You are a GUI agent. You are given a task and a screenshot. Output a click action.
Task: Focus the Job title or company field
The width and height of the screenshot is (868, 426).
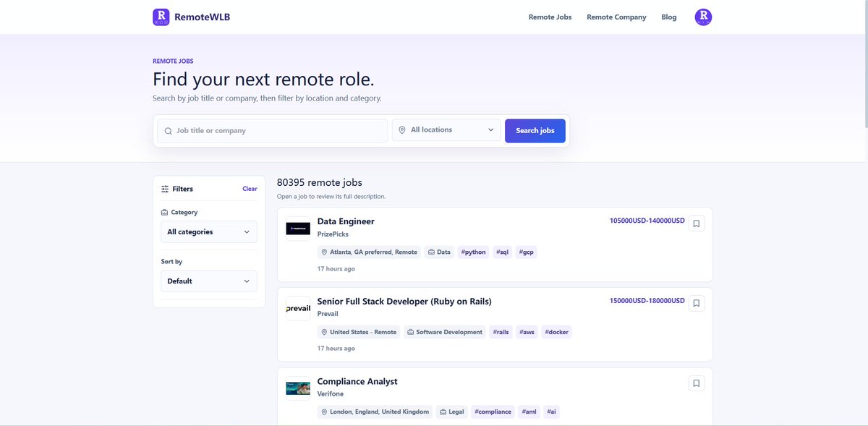tap(273, 131)
